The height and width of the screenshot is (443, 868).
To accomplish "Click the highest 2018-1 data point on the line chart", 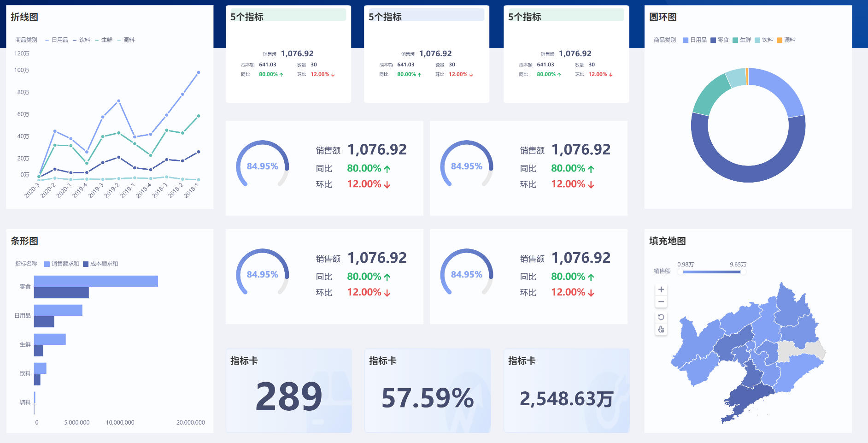I will tap(199, 72).
